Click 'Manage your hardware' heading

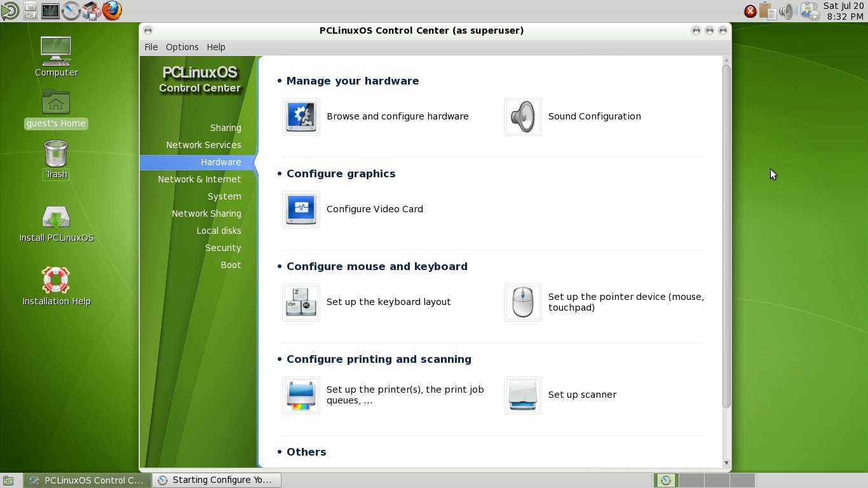353,81
